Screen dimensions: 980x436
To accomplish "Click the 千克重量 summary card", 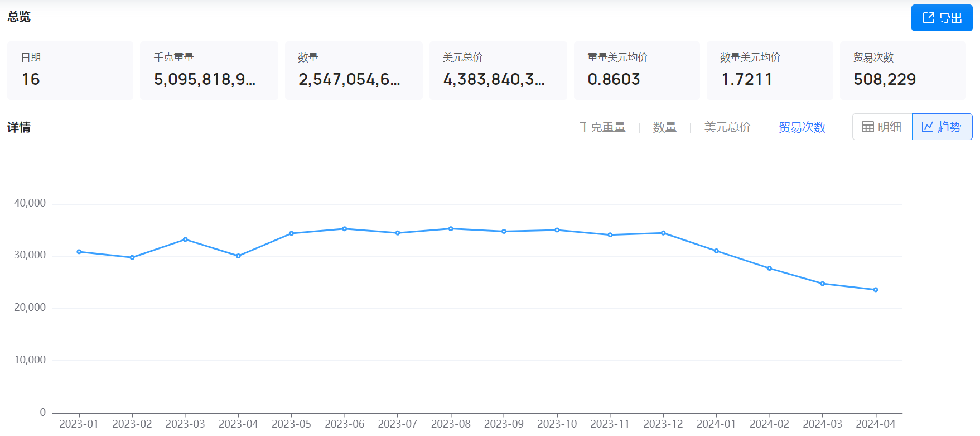I will (x=209, y=70).
